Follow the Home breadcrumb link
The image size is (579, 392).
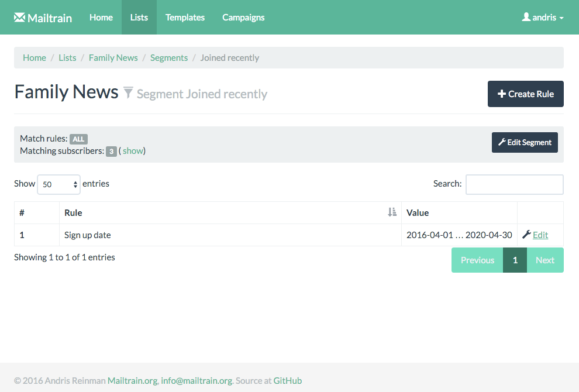pos(35,58)
